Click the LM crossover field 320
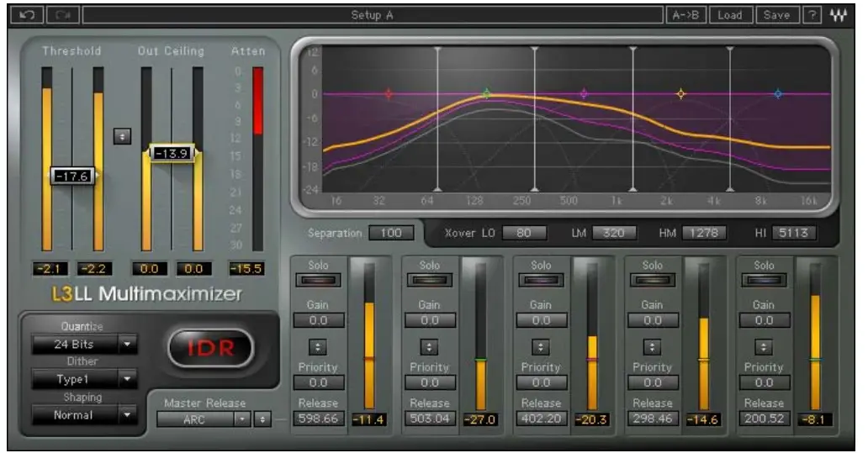 614,233
